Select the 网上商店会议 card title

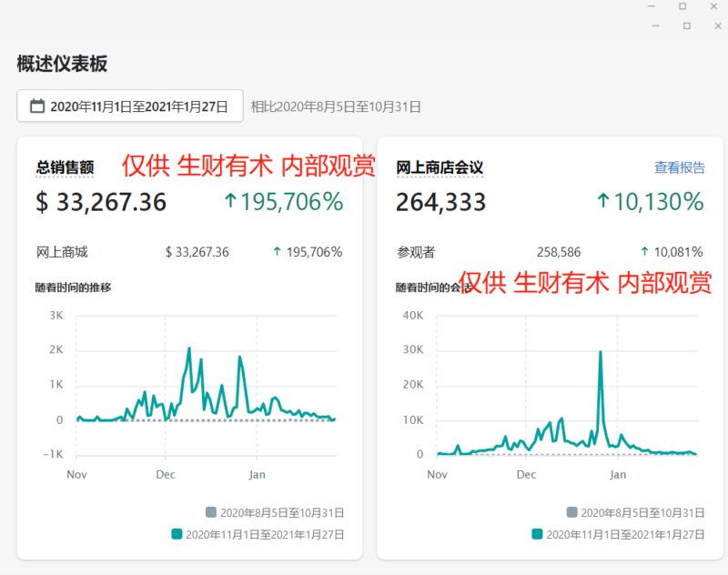[x=439, y=167]
